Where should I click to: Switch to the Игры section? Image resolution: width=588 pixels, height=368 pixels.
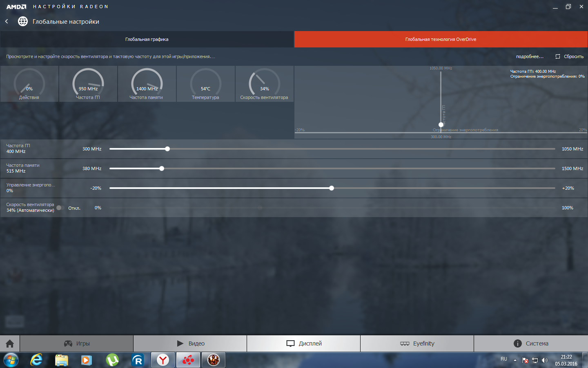click(x=77, y=343)
